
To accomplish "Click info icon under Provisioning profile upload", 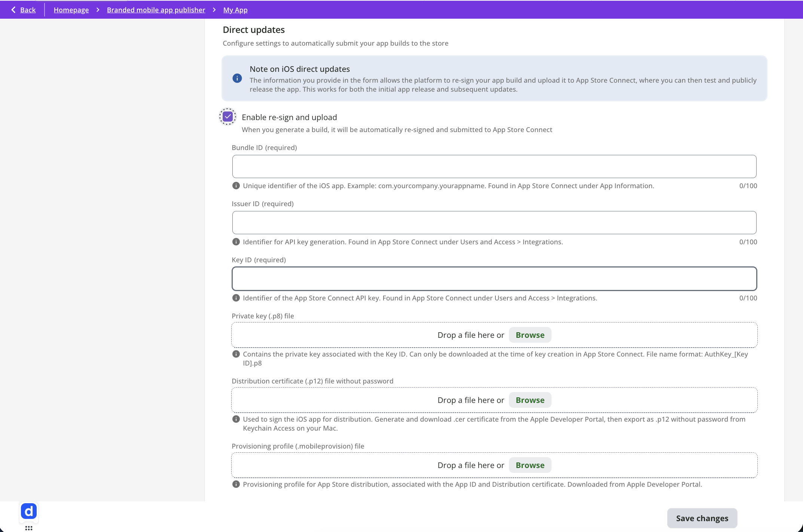I will pyautogui.click(x=236, y=484).
